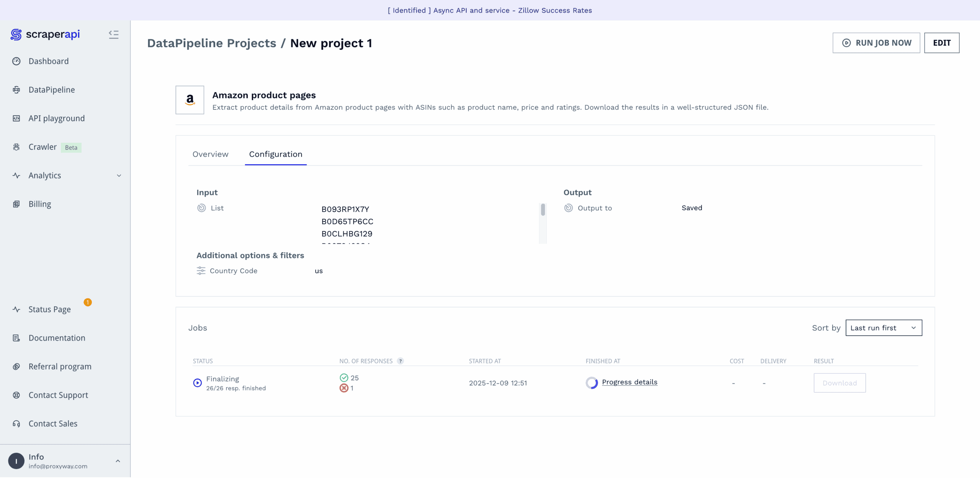This screenshot has width=980, height=478.
Task: Click the DataPipeline robot icon
Action: (16, 90)
